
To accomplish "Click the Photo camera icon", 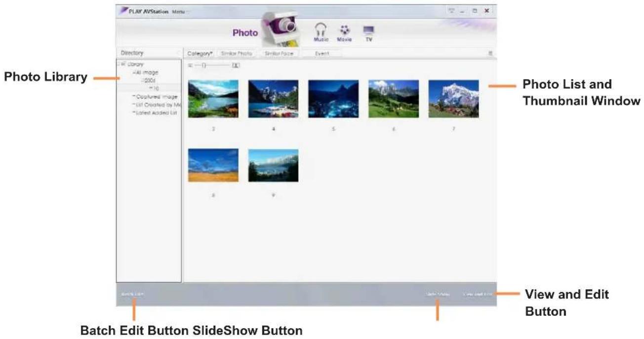I will (x=280, y=29).
